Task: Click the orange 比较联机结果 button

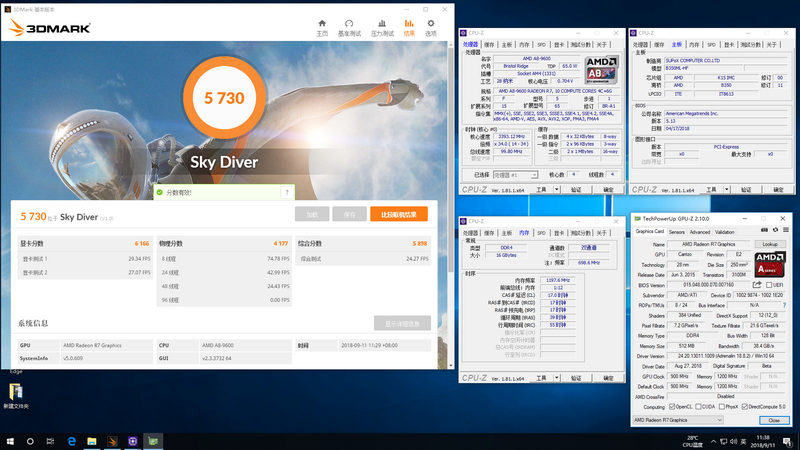Action: (x=399, y=214)
